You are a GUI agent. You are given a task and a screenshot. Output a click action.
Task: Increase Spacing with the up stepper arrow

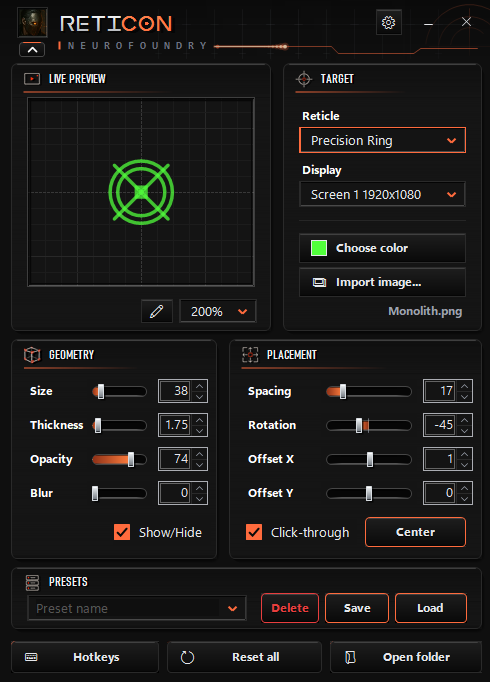[x=464, y=386]
